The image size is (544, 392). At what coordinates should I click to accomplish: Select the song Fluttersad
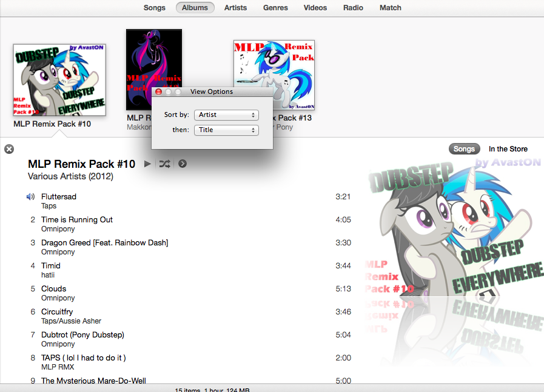click(x=59, y=196)
